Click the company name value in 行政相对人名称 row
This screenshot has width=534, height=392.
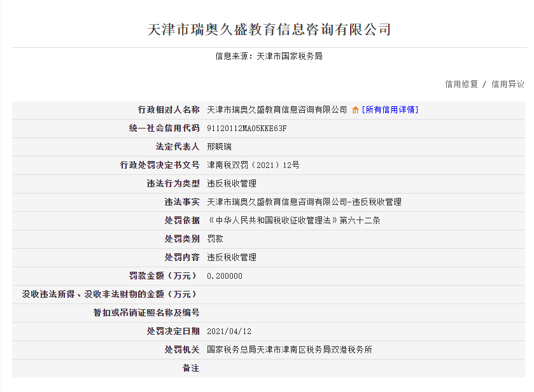[x=277, y=109]
